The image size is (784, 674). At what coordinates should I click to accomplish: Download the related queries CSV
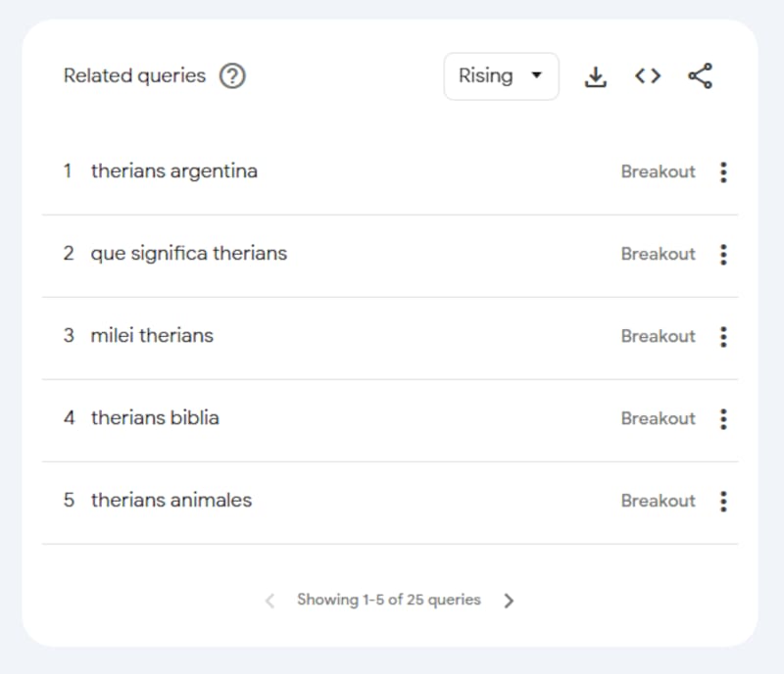[596, 76]
